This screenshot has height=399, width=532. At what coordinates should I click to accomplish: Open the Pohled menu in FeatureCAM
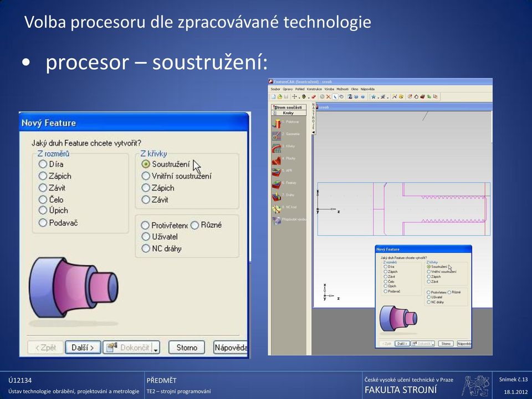(300, 89)
